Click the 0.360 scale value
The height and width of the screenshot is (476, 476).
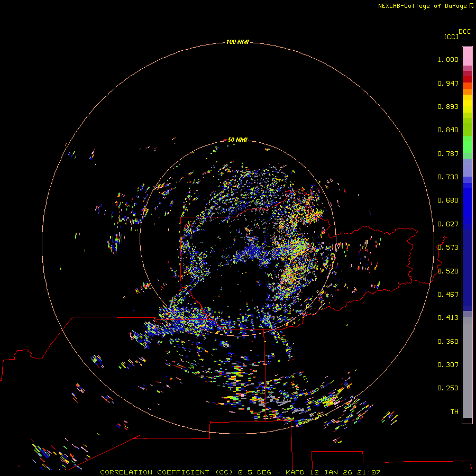click(448, 342)
